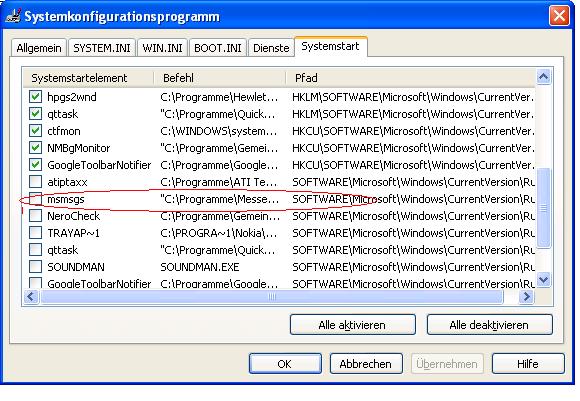This screenshot has width=580, height=401.
Task: Sort by the Befehl column header
Action: [219, 78]
